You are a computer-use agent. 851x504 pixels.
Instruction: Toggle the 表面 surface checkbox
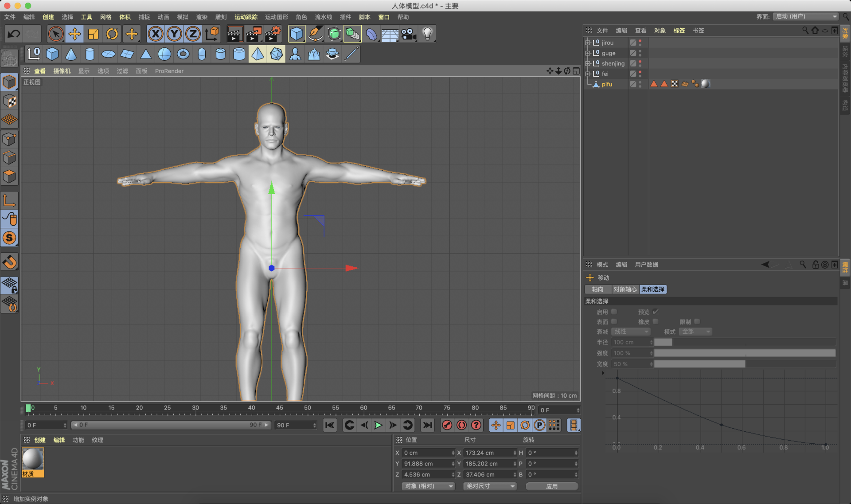tap(614, 321)
